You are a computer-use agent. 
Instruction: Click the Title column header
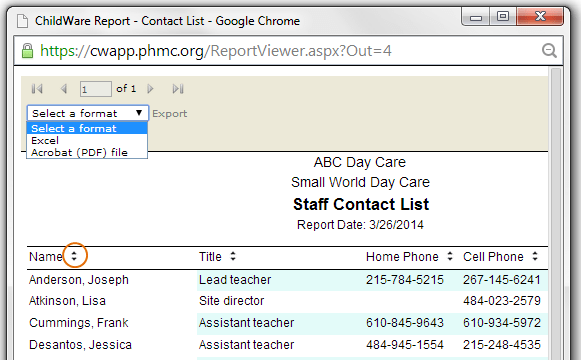[x=210, y=257]
